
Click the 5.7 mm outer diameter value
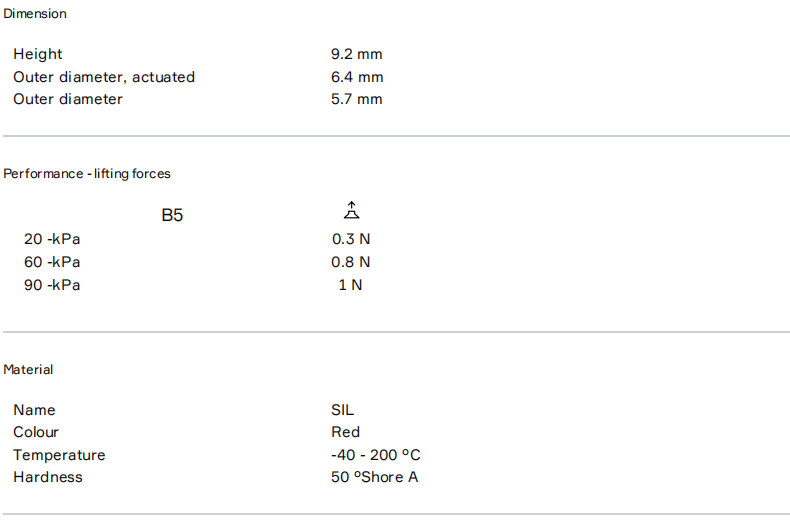pos(357,99)
